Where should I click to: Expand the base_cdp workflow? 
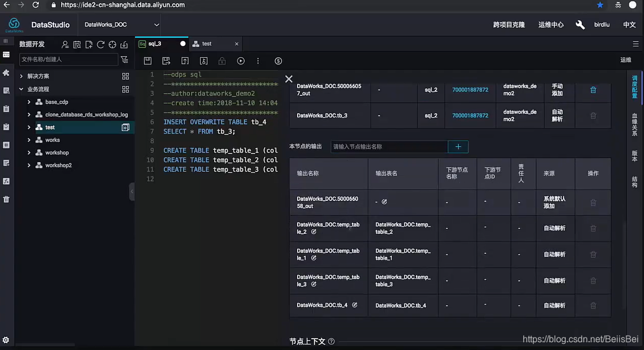click(29, 102)
